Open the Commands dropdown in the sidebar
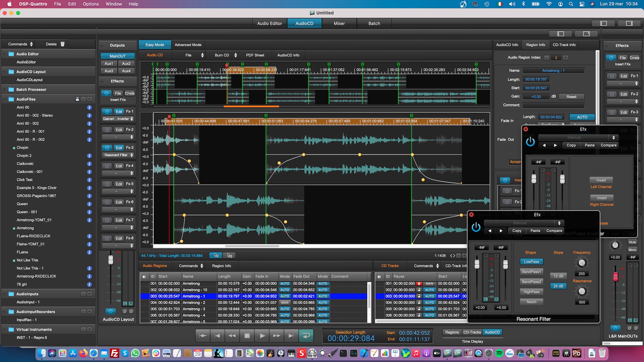This screenshot has height=362, width=644. point(20,44)
